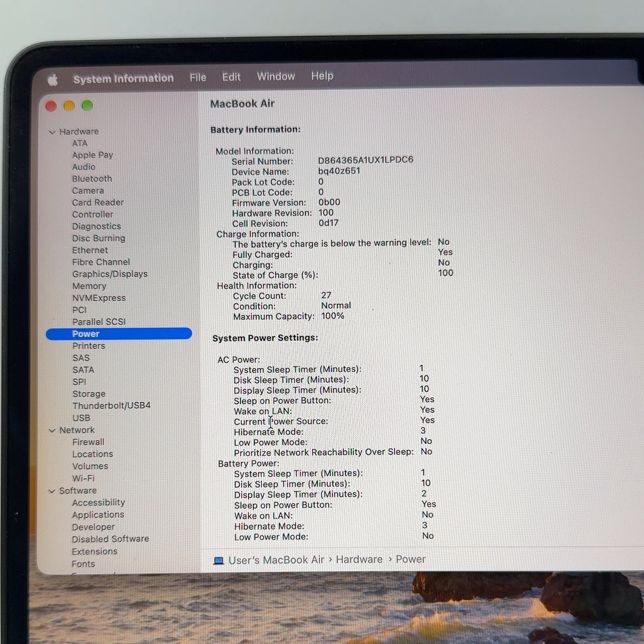Open the File menu
The image size is (644, 644).
pyautogui.click(x=198, y=78)
